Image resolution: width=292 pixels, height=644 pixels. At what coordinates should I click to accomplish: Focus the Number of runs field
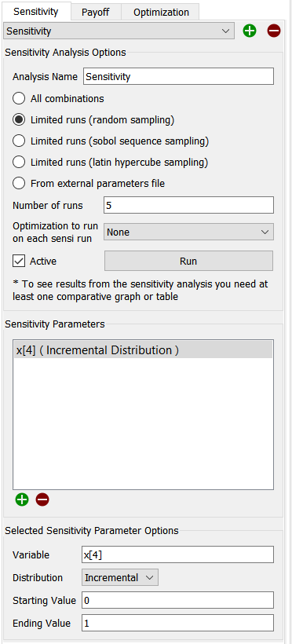click(x=188, y=205)
